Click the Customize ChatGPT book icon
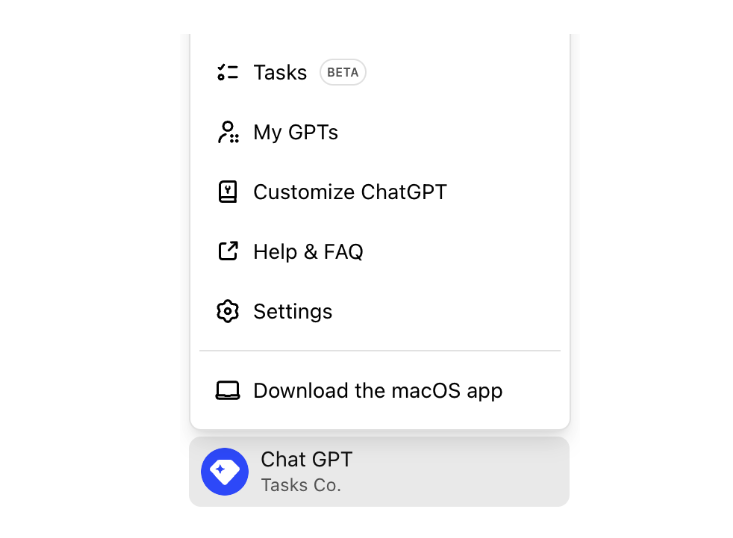Image resolution: width=733 pixels, height=538 pixels. click(x=228, y=192)
